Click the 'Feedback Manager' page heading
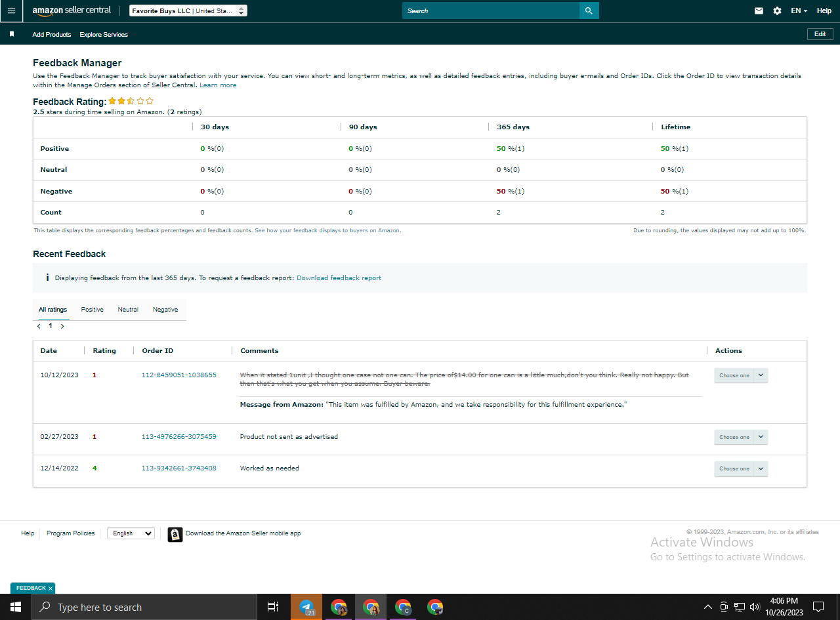Screen dimensions: 840x620 (77, 63)
